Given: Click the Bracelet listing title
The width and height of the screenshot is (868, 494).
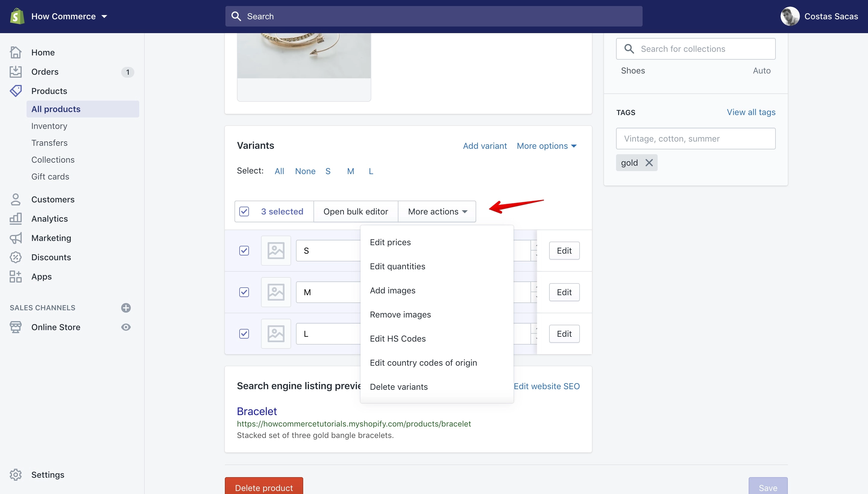Looking at the screenshot, I should (x=256, y=411).
